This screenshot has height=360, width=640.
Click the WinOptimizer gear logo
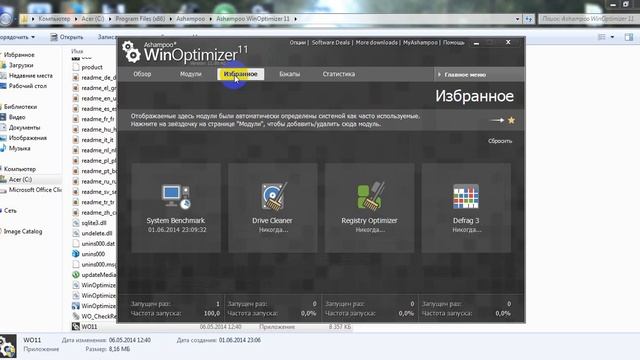(x=131, y=52)
